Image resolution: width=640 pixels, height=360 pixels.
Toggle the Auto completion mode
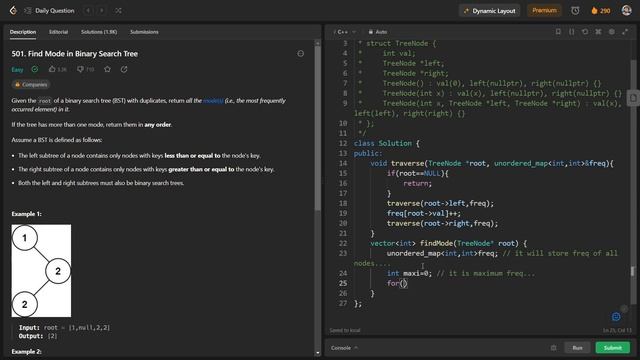point(378,32)
